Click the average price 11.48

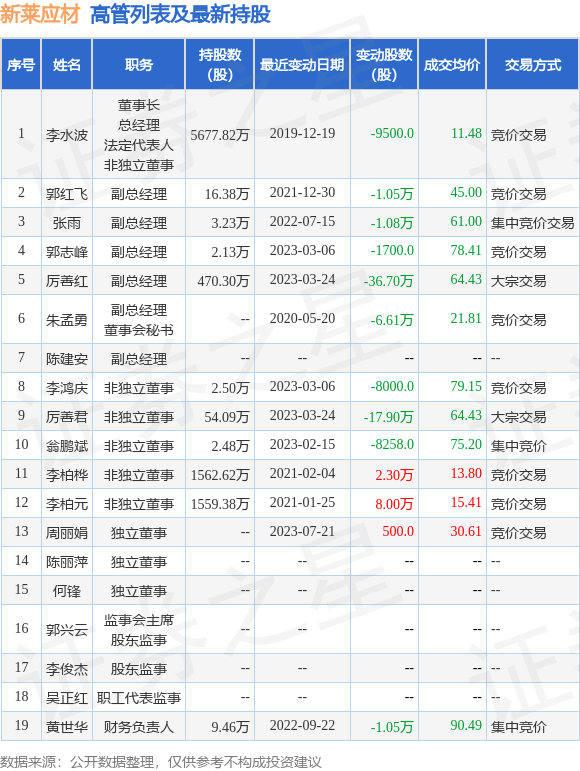[x=466, y=133]
